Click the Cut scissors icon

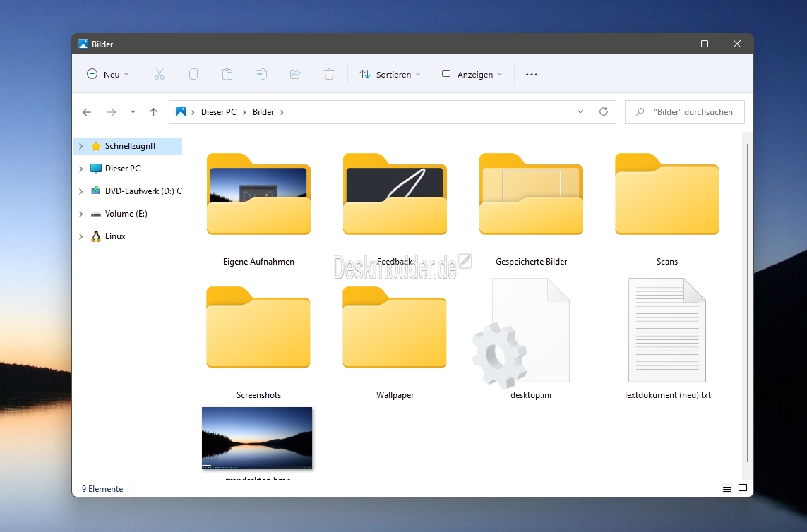point(160,75)
